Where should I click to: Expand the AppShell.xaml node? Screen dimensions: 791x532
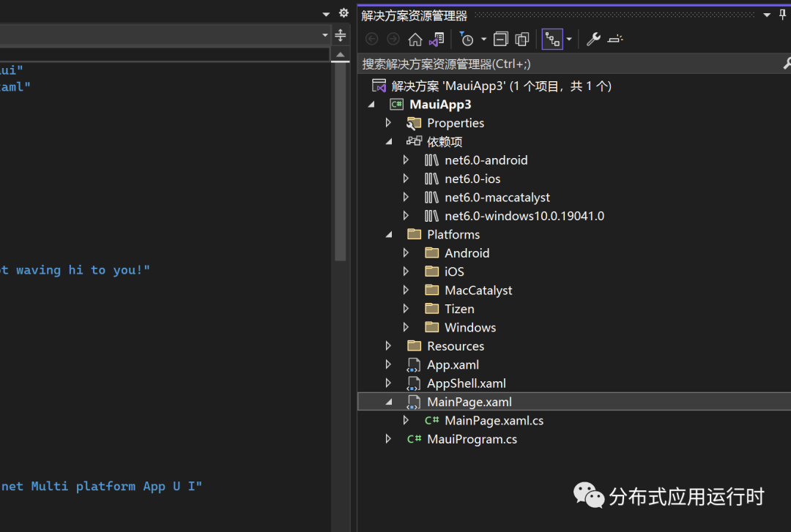coord(388,383)
